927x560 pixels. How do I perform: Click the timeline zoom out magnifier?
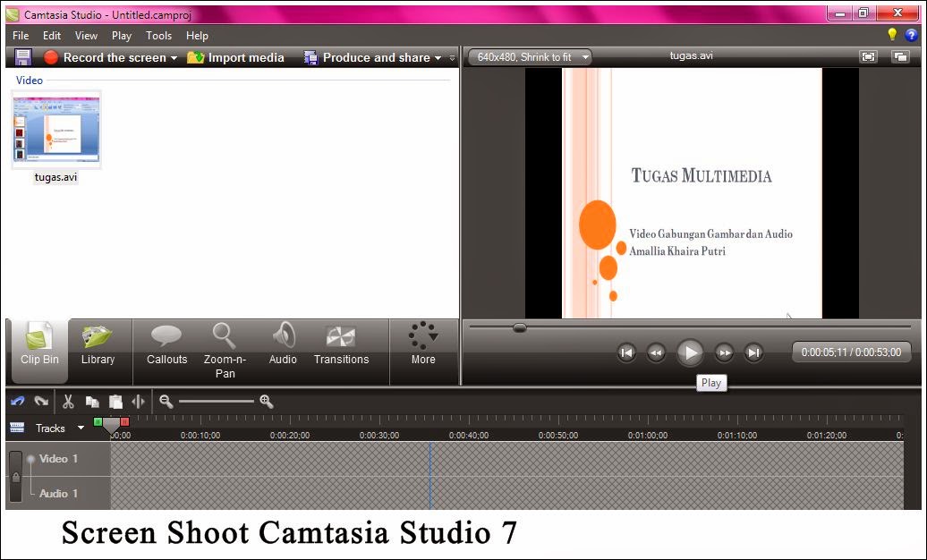[x=166, y=403]
